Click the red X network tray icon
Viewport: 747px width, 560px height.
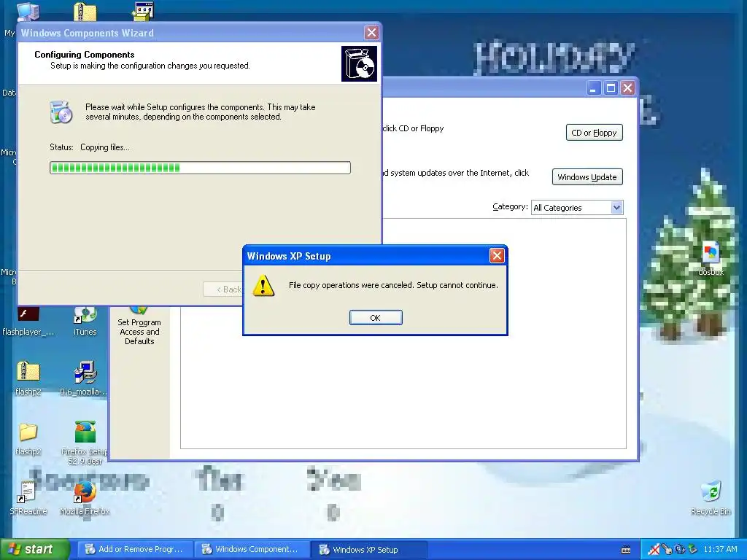click(654, 550)
